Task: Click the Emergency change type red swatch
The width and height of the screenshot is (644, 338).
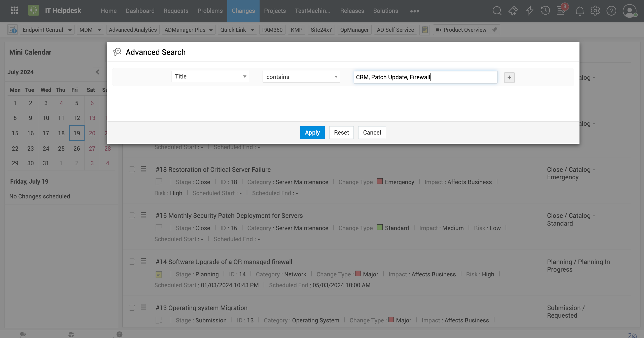Action: tap(380, 181)
